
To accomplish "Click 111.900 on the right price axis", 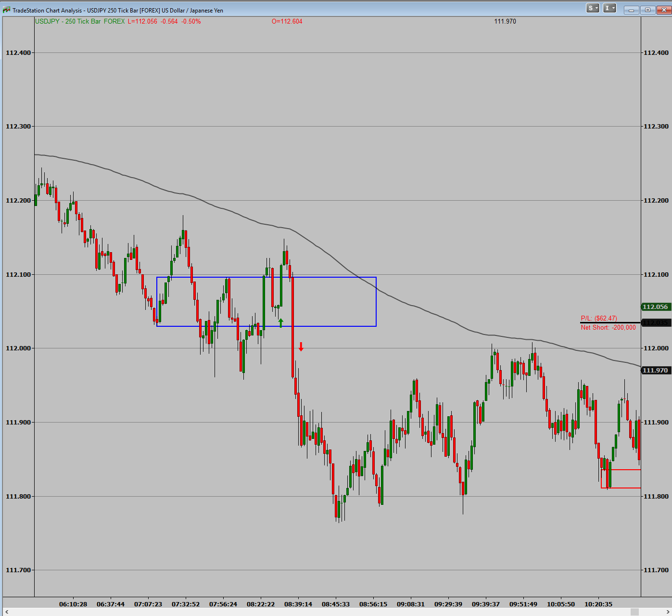I will coord(656,423).
